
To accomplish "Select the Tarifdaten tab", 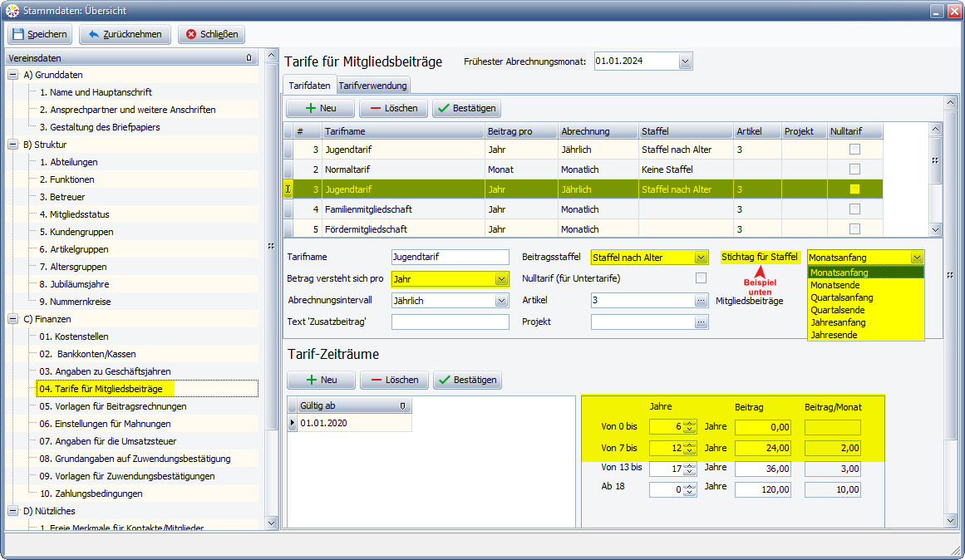I will click(309, 86).
